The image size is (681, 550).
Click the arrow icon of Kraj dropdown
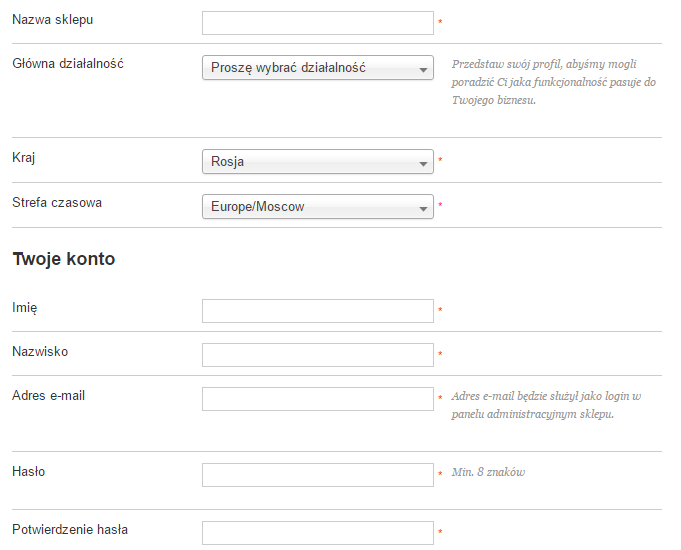tap(423, 164)
